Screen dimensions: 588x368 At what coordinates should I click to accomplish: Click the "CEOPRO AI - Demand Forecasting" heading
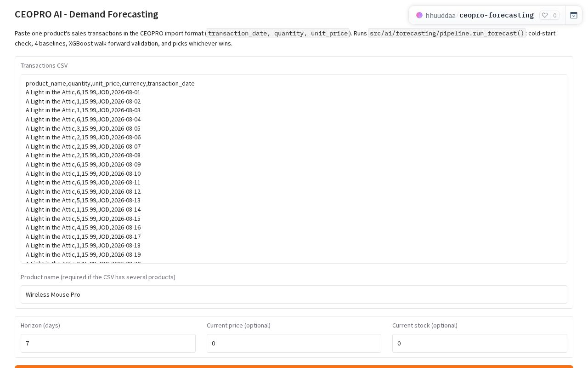coord(86,14)
